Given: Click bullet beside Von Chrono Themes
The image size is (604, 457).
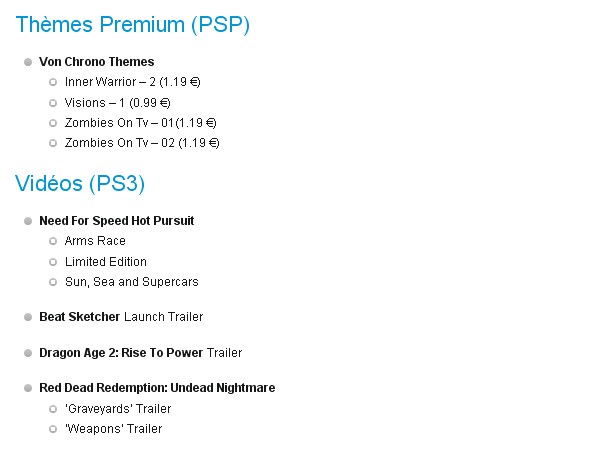Looking at the screenshot, I should point(28,62).
